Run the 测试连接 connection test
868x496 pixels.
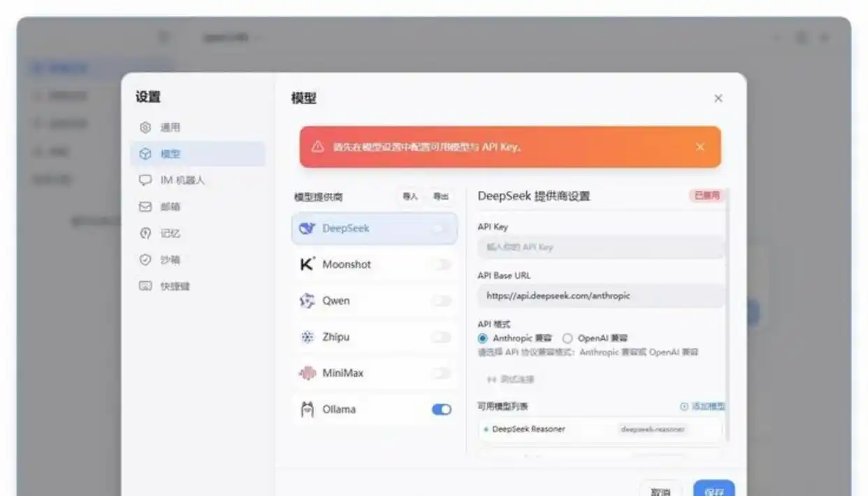tap(516, 379)
